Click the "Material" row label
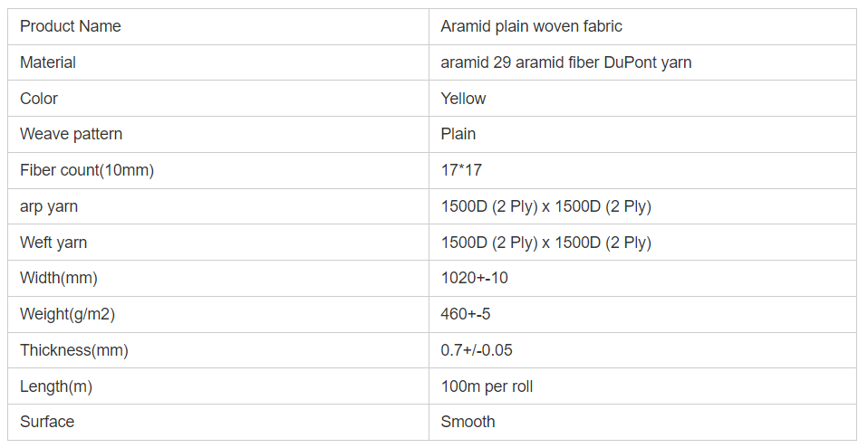Viewport: 868px width, 448px height. (x=48, y=62)
